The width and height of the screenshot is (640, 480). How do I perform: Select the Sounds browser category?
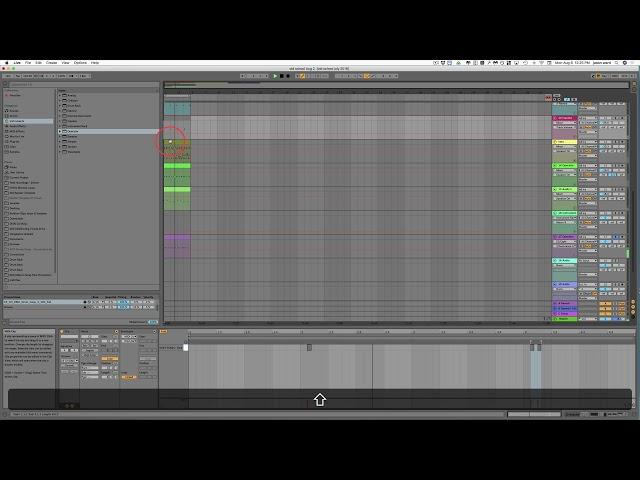click(x=14, y=111)
